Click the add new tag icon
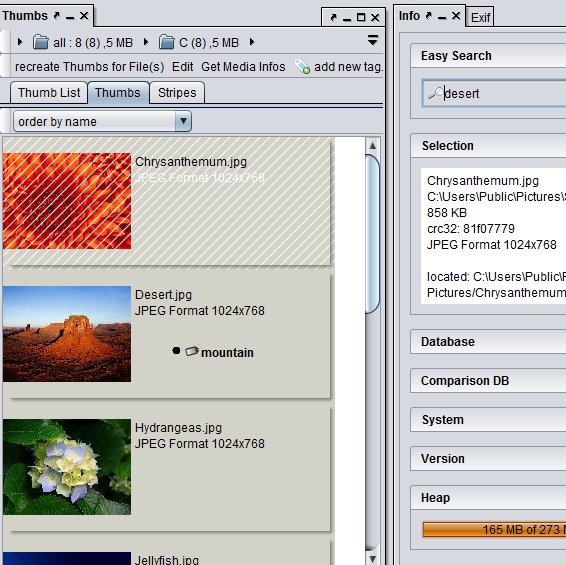The width and height of the screenshot is (566, 565). pos(302,66)
